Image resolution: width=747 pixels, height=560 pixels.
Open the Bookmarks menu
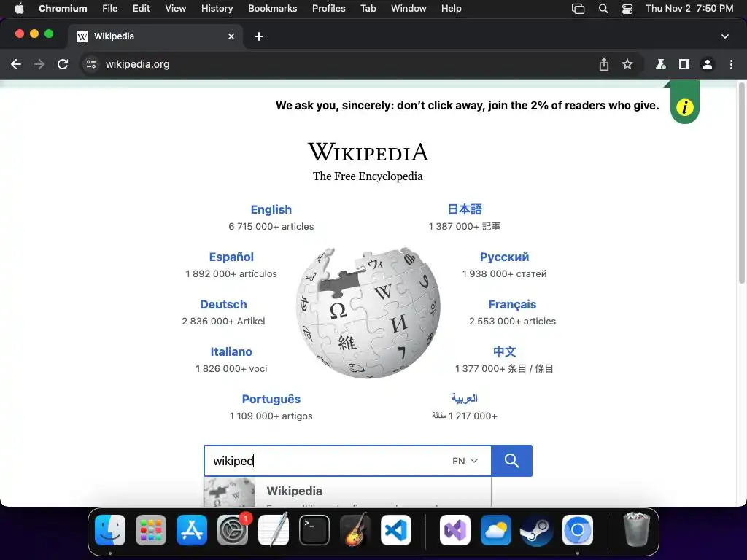[x=273, y=9]
